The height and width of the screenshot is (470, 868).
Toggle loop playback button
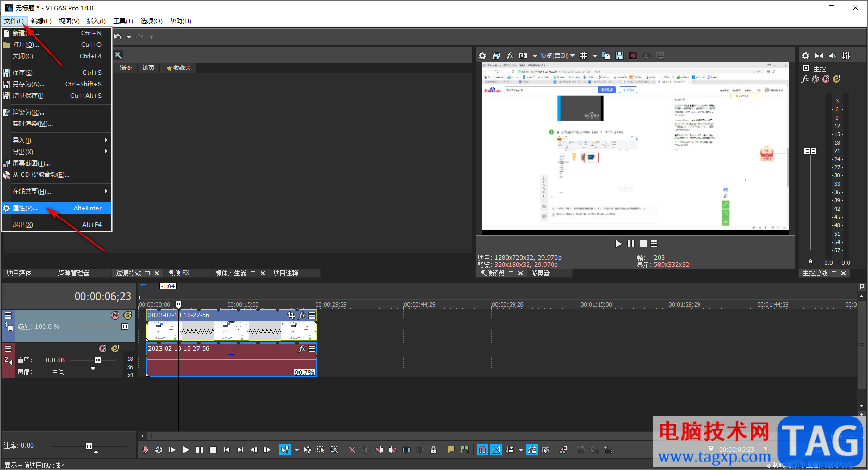pyautogui.click(x=159, y=450)
